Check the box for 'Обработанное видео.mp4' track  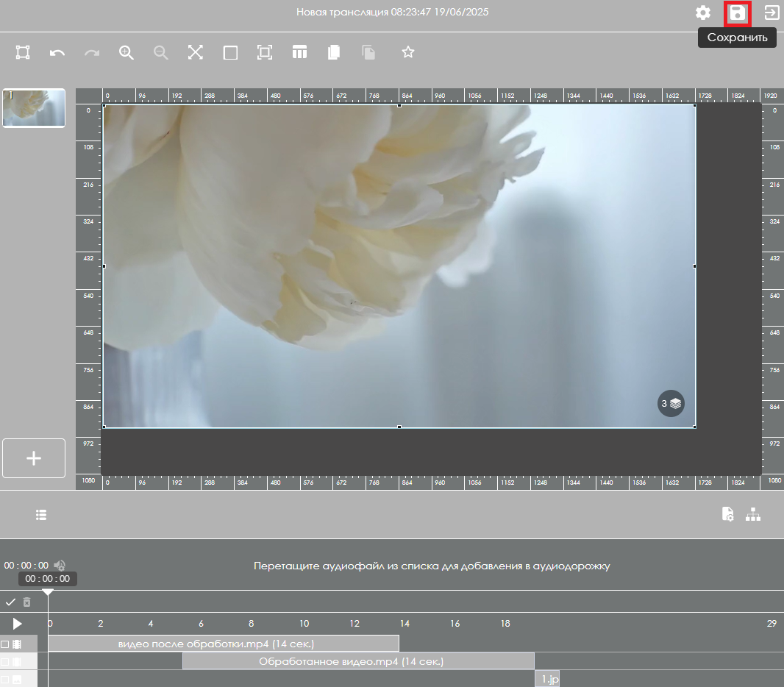click(x=5, y=662)
